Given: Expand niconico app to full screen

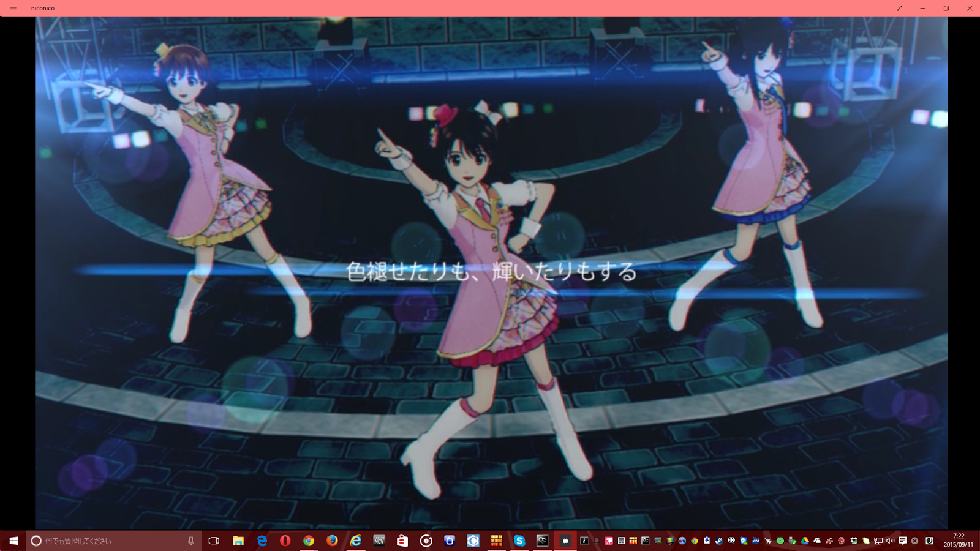Looking at the screenshot, I should 899,8.
